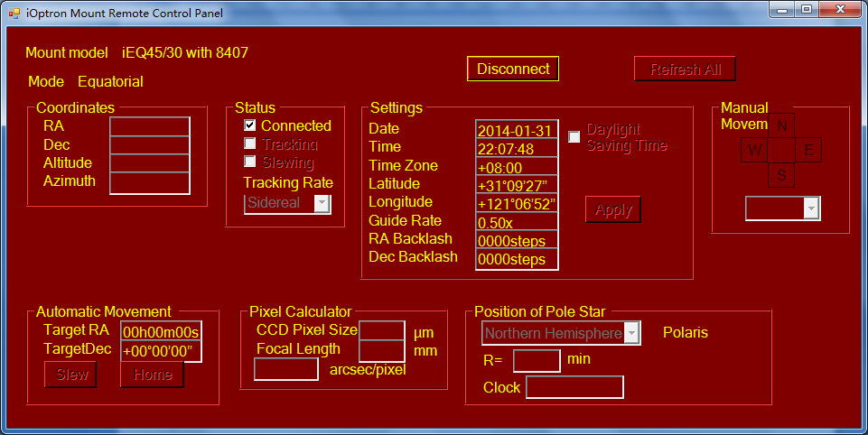Send mount to Home position
The image size is (868, 435).
153,375
